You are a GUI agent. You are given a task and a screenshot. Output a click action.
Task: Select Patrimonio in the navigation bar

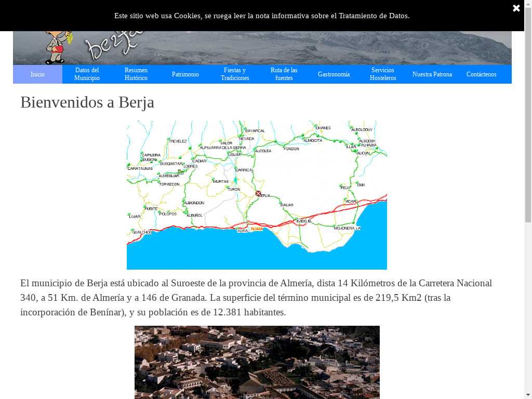185,74
